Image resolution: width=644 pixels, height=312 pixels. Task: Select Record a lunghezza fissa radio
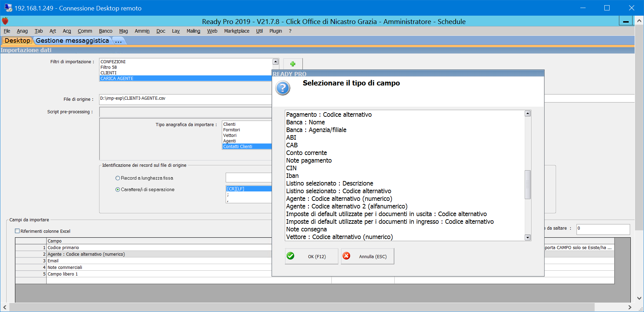[x=118, y=178]
